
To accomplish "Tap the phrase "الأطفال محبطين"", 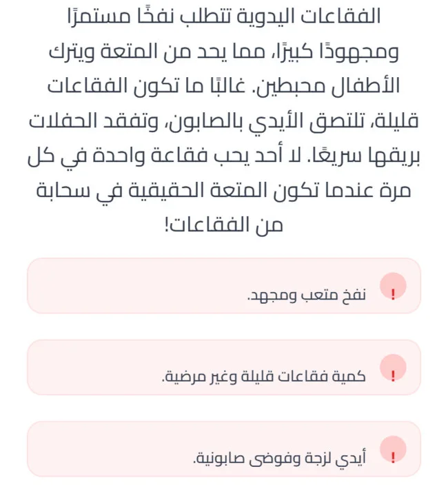I will (333, 87).
